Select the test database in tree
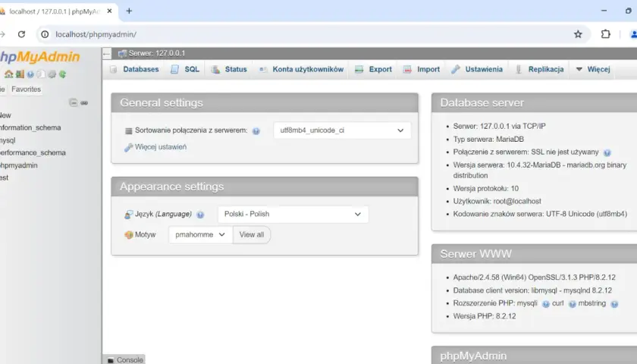This screenshot has height=364, width=637. pyautogui.click(x=4, y=177)
